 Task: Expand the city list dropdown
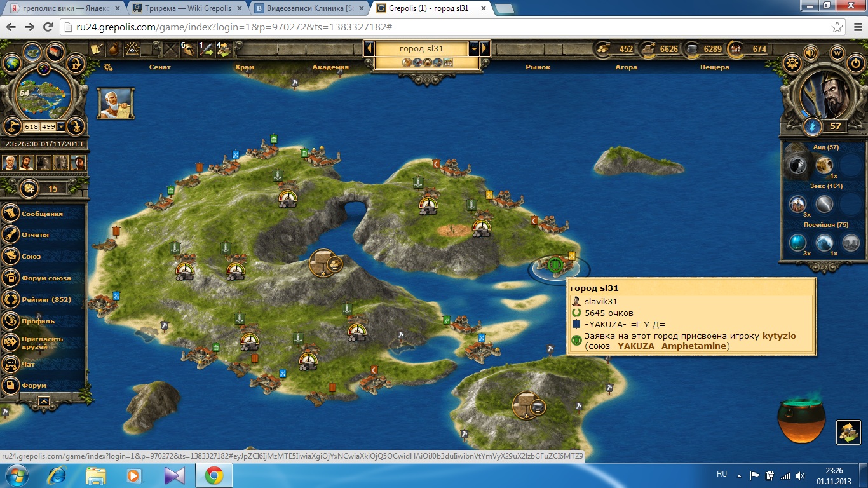pyautogui.click(x=474, y=49)
